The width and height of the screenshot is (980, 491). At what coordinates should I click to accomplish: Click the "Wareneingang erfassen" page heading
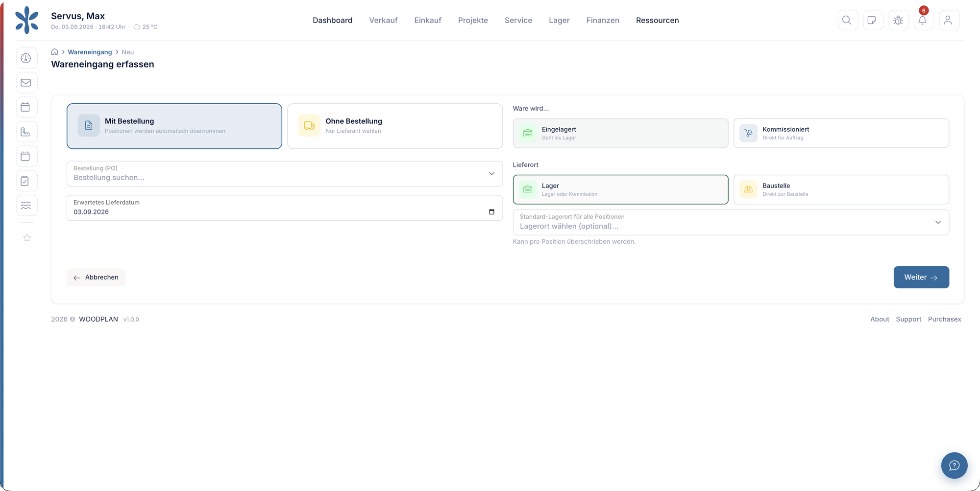click(x=102, y=64)
